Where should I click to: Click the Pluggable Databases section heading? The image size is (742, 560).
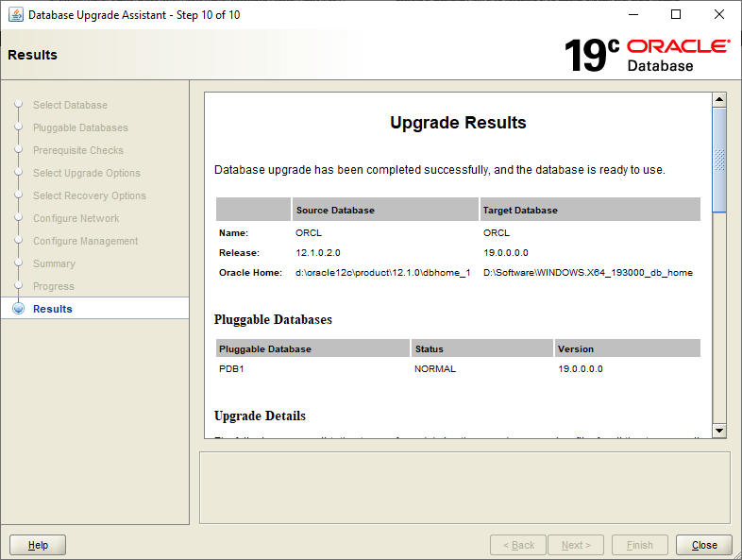[x=273, y=319]
